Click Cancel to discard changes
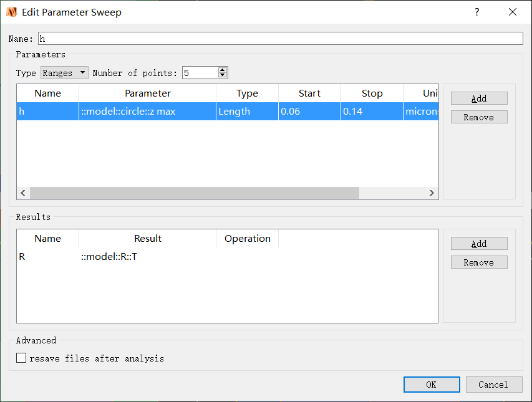The height and width of the screenshot is (402, 532). (493, 384)
